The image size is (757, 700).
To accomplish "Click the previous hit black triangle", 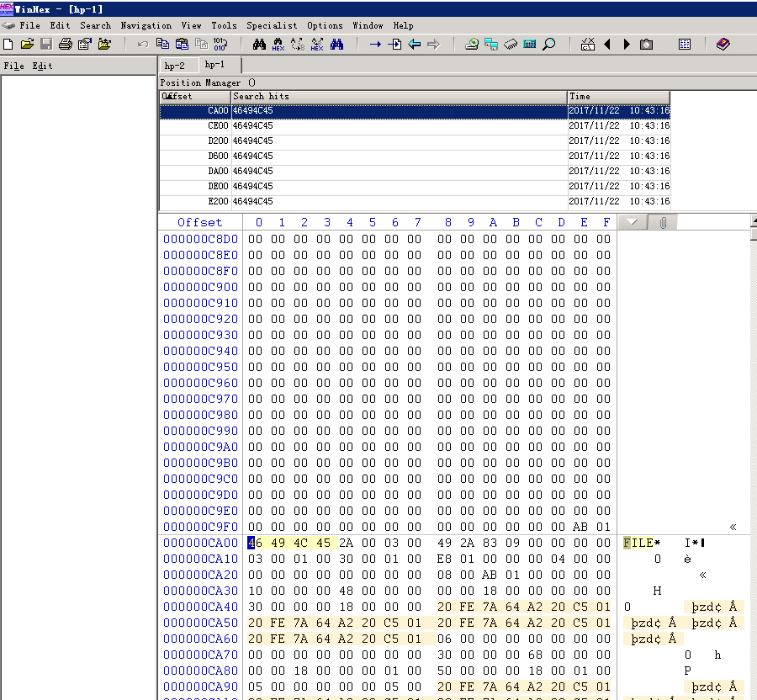I will [607, 45].
